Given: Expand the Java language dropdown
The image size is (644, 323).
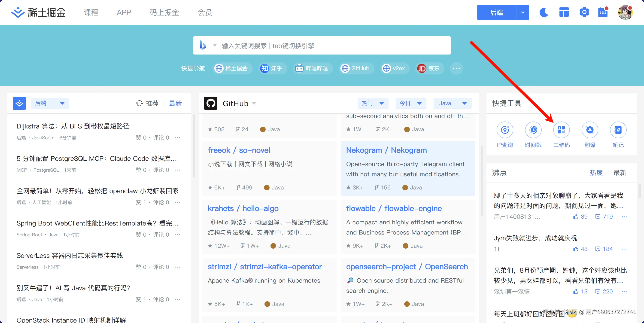Looking at the screenshot, I should 453,103.
